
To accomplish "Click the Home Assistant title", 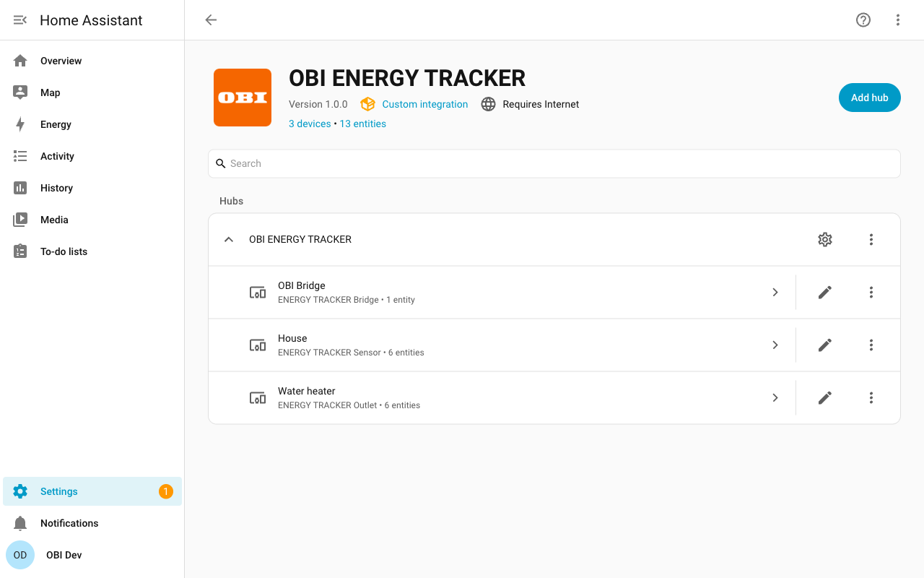I will (x=91, y=20).
